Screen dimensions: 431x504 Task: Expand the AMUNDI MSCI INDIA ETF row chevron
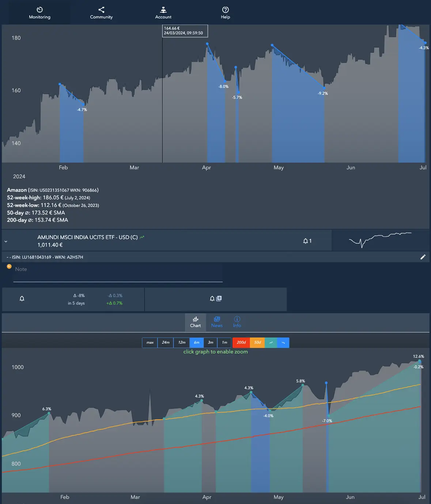6,241
